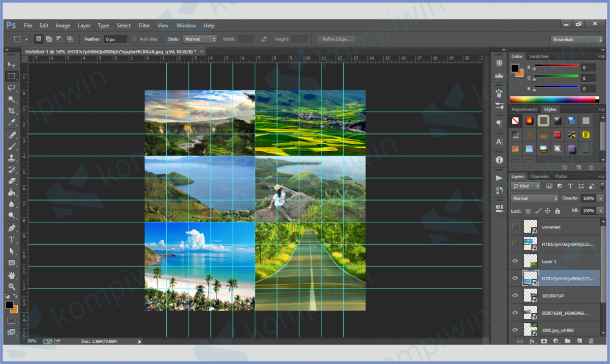Open the Histogram panel icon

click(x=499, y=75)
